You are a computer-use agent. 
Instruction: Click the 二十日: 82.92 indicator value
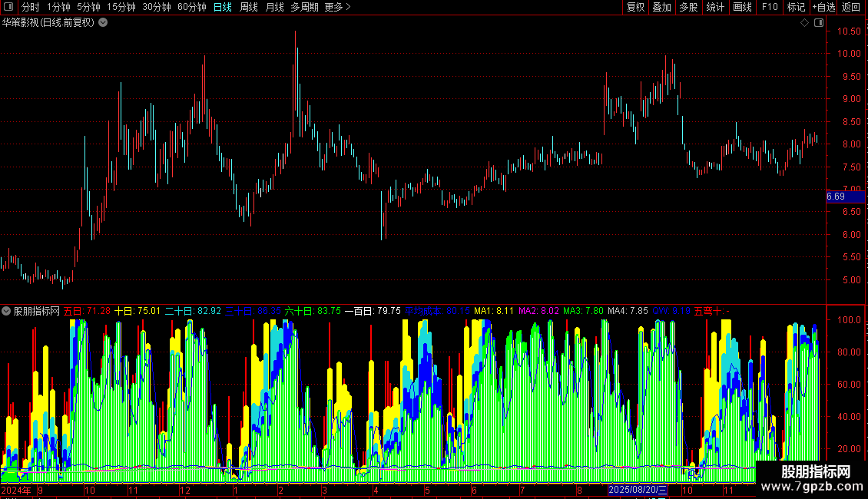pyautogui.click(x=194, y=311)
